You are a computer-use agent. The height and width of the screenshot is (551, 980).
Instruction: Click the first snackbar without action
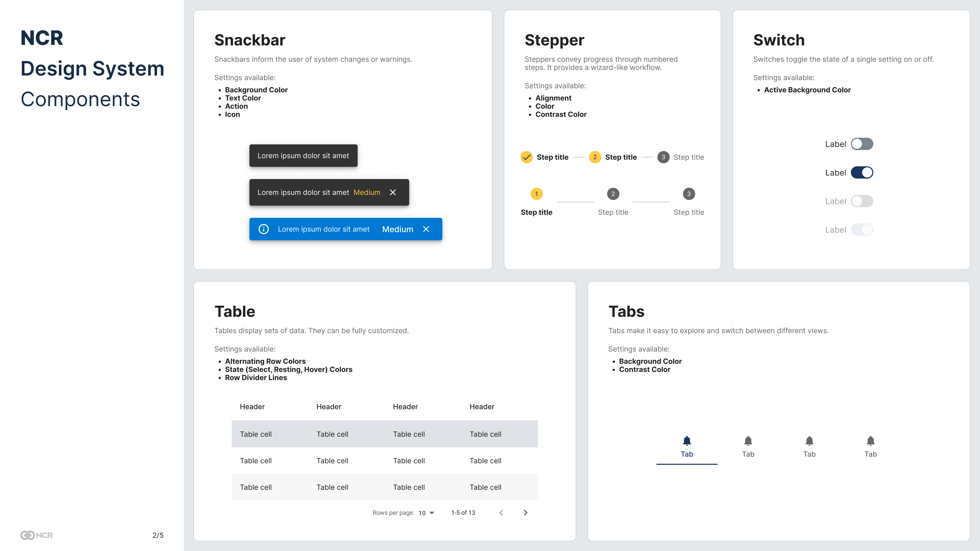pos(303,156)
